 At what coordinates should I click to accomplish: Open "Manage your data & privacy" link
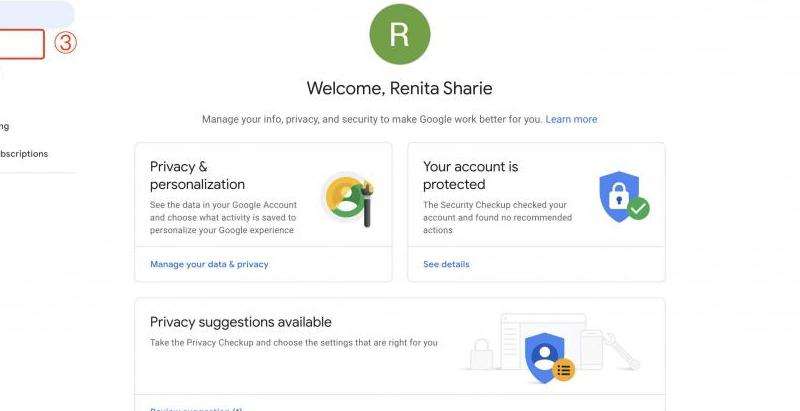pos(209,264)
